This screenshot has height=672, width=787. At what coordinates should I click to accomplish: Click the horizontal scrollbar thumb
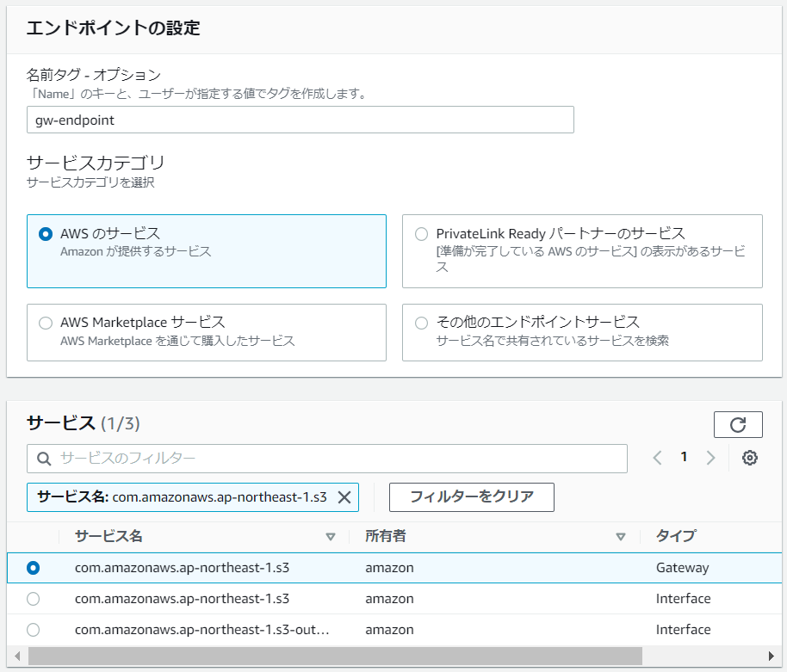(x=335, y=656)
